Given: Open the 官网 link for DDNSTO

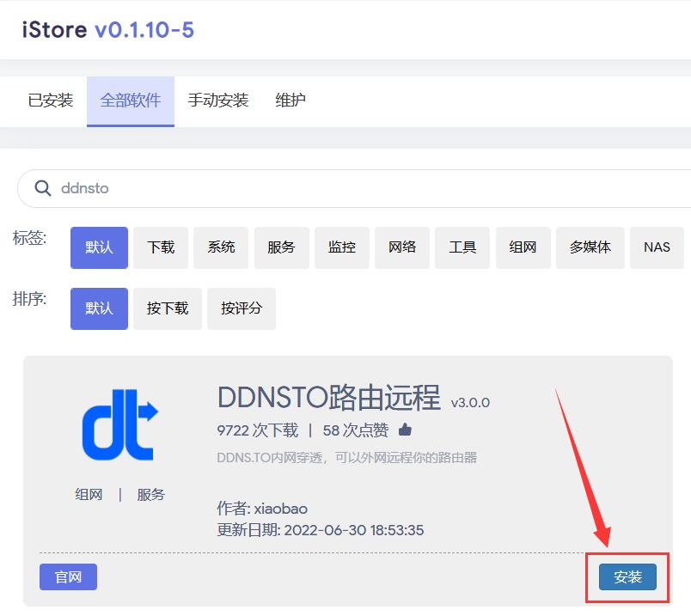Looking at the screenshot, I should point(68,577).
